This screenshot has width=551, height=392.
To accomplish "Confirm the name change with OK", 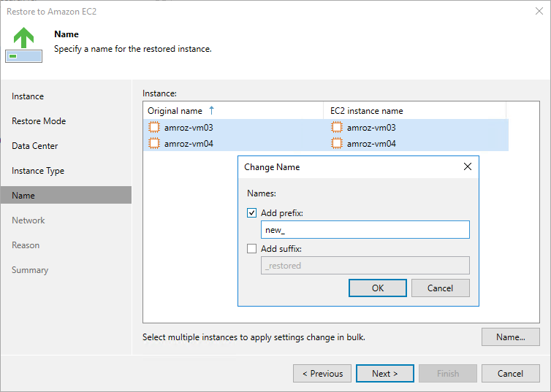I will (x=377, y=288).
